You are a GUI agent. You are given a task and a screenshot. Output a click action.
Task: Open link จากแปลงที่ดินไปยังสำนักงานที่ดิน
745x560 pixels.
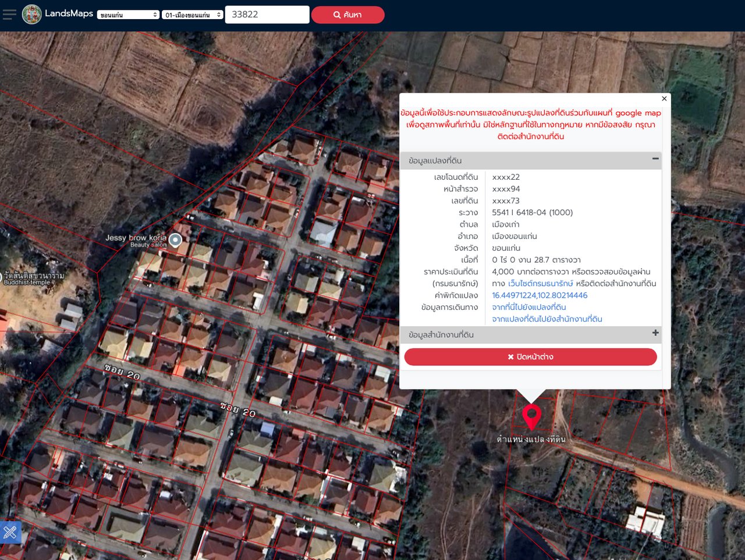click(547, 319)
